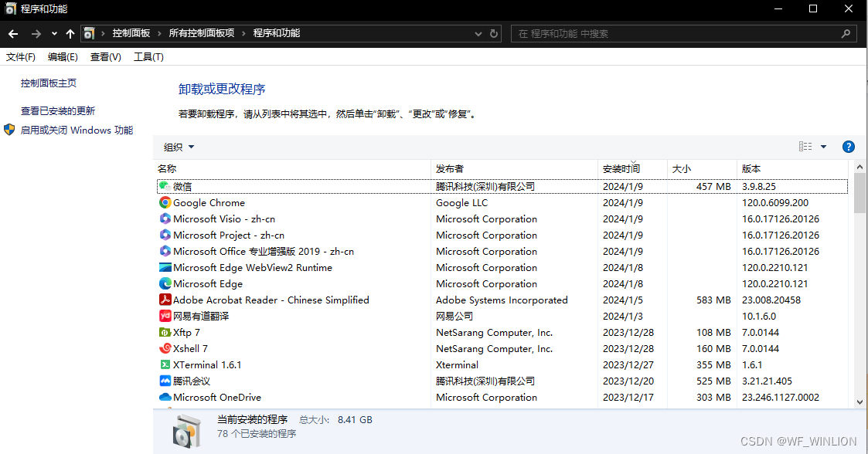Click the Microsoft Office 专业增强版 2019 icon
This screenshot has width=868, height=454.
tap(165, 251)
